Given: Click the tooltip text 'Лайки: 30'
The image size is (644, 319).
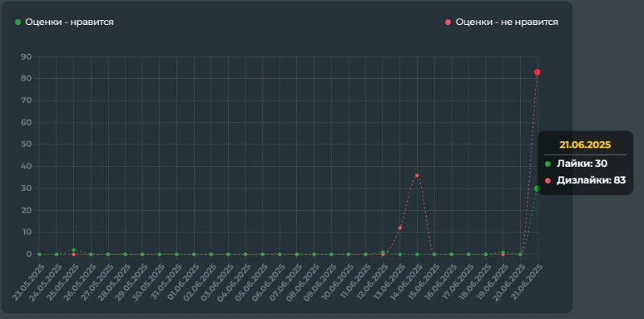Looking at the screenshot, I should [x=582, y=164].
